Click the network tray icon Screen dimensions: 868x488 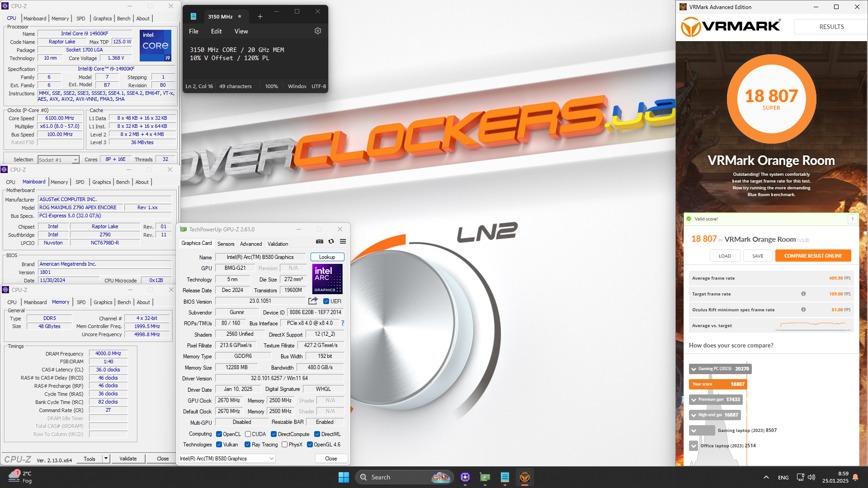[x=800, y=477]
